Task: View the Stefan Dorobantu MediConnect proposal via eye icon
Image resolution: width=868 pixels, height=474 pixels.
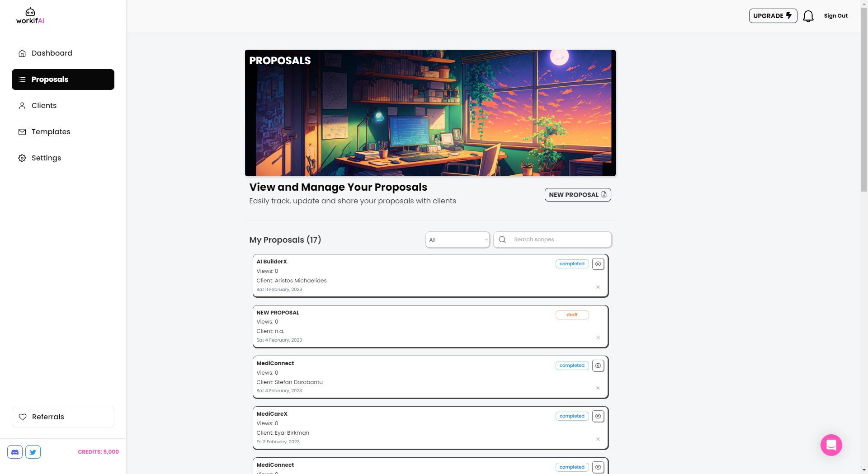Action: coord(598,366)
